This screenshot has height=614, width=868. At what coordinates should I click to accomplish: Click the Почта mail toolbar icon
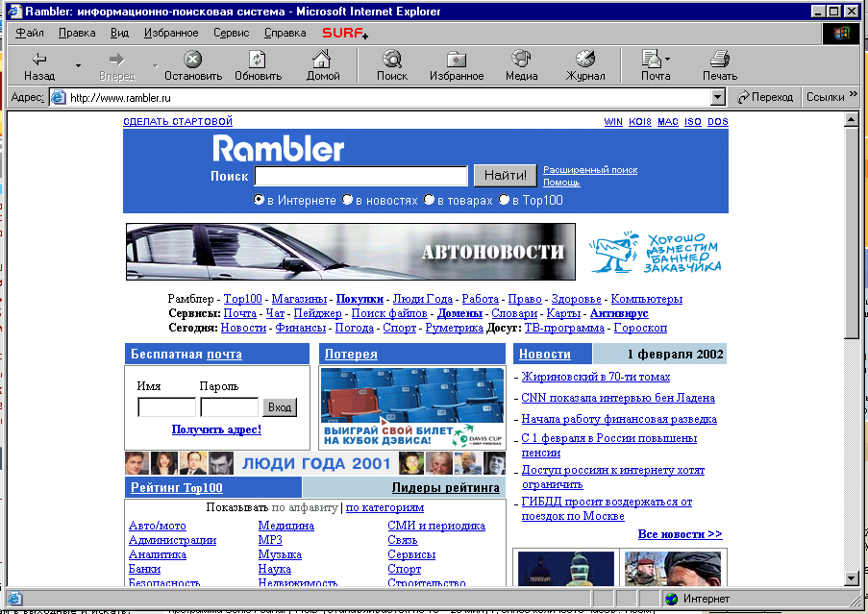[652, 59]
